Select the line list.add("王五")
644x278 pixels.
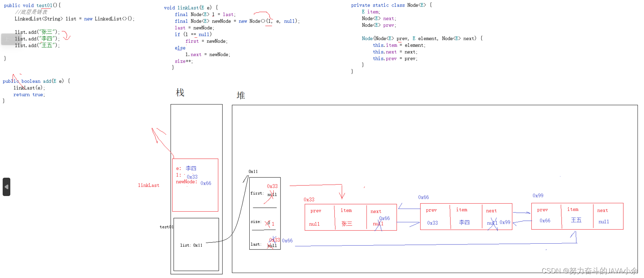[37, 45]
